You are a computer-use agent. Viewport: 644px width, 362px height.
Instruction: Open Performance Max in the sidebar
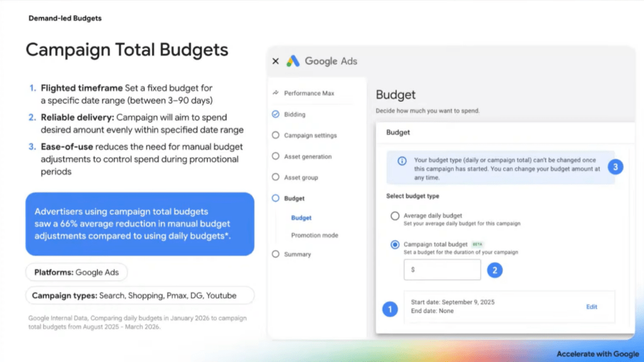coord(309,93)
